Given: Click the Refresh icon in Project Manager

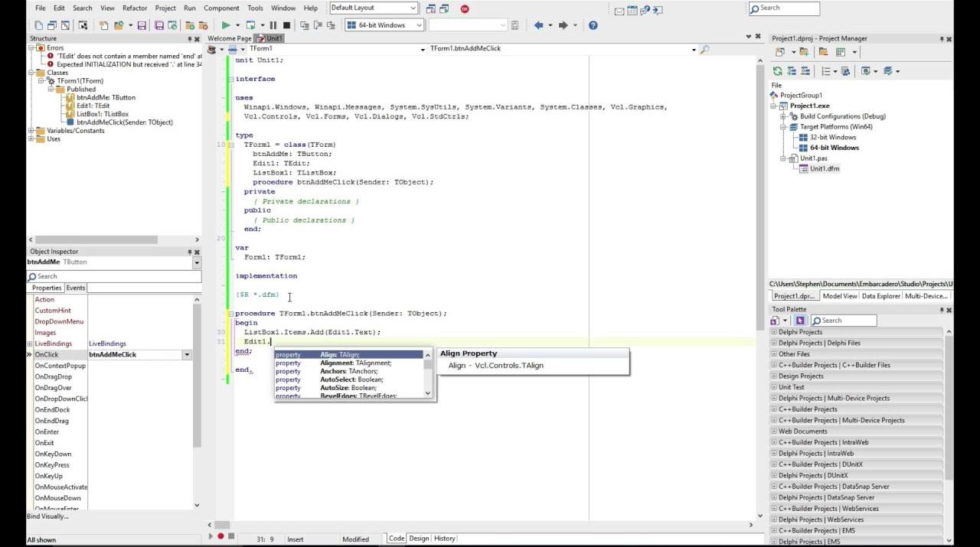Looking at the screenshot, I should click(x=779, y=71).
